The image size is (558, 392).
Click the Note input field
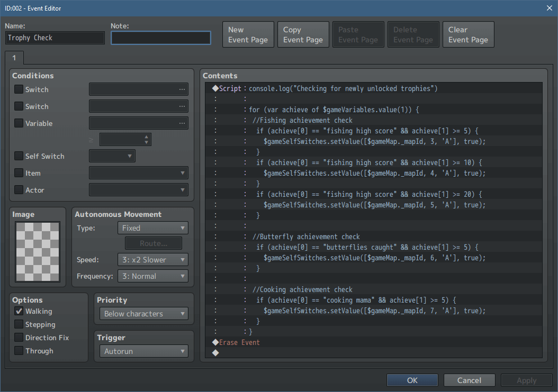pos(161,38)
